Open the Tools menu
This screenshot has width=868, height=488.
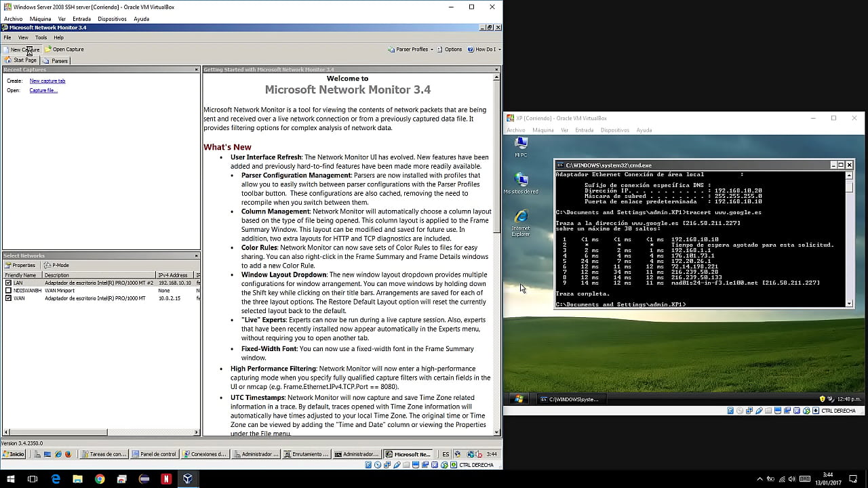[41, 38]
